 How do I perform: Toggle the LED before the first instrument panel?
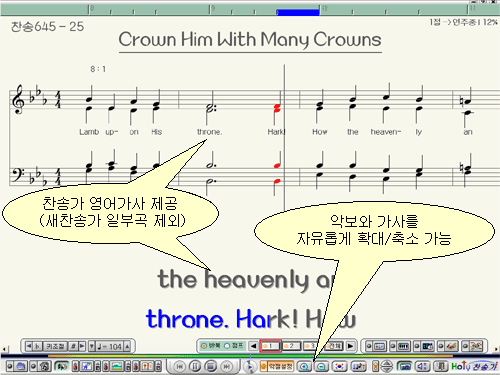pos(369,346)
